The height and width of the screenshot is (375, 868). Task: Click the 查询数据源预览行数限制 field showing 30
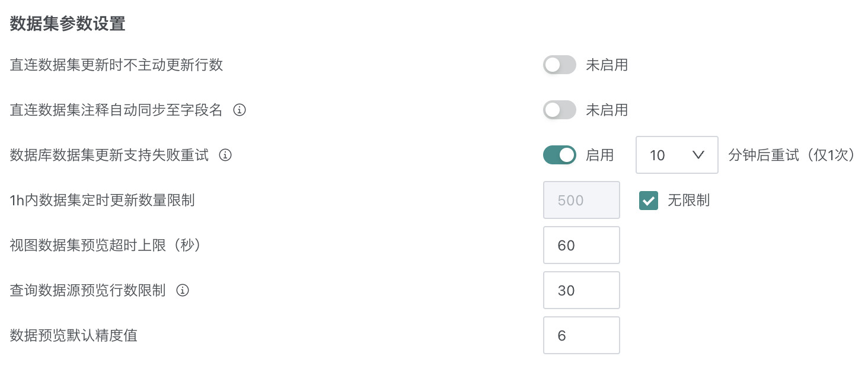tap(581, 290)
